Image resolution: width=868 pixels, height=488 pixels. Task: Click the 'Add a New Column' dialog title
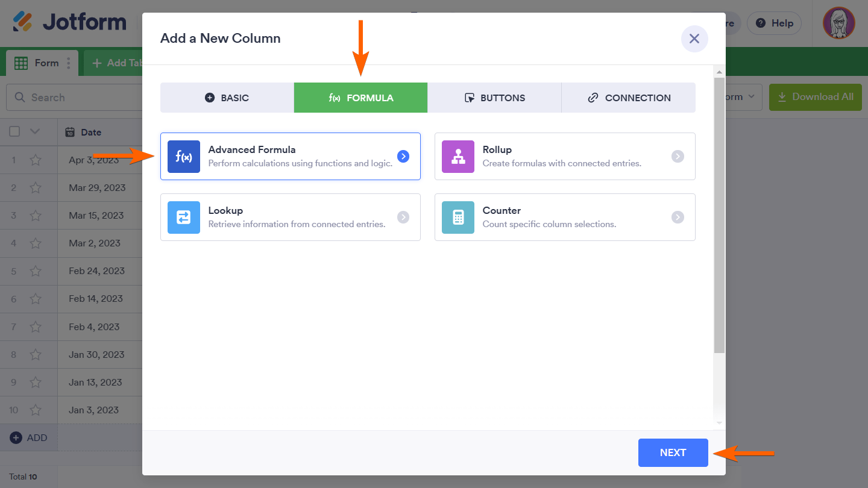(x=221, y=39)
